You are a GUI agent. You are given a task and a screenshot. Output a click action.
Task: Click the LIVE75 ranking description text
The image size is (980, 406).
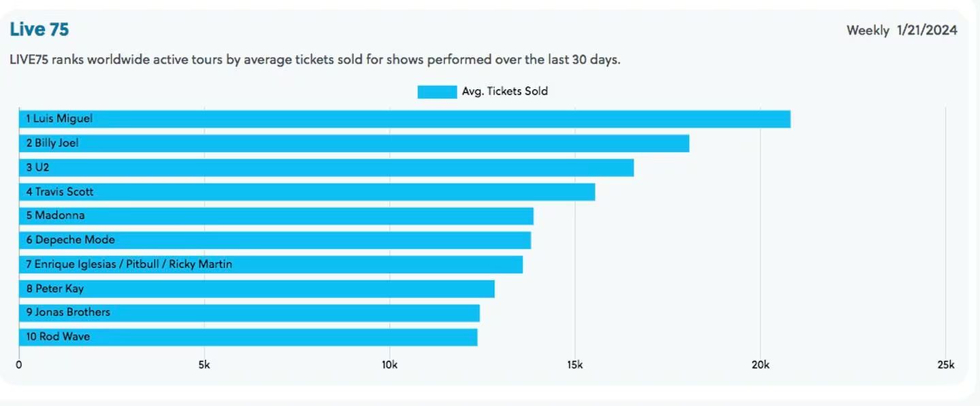[x=315, y=60]
